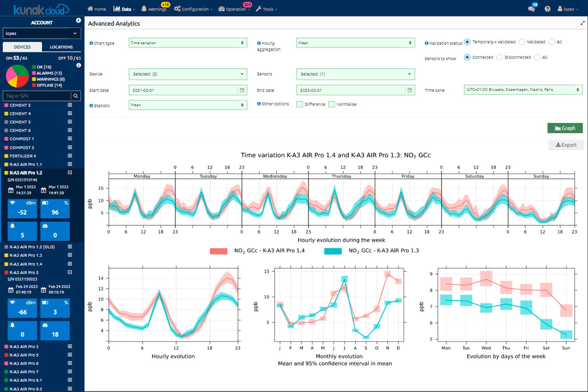588x392 pixels.
Task: Click the Tag or S/N search field
Action: coord(37,96)
